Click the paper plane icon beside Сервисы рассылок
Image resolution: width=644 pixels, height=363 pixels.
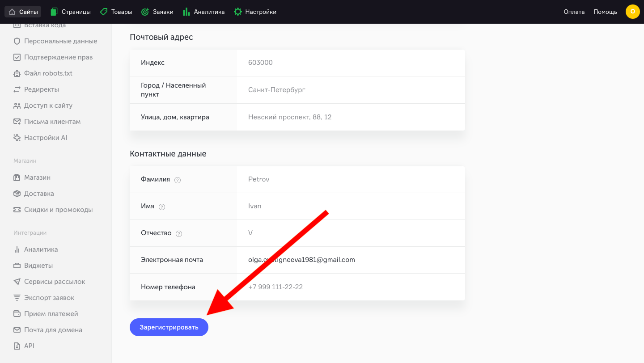click(x=17, y=282)
